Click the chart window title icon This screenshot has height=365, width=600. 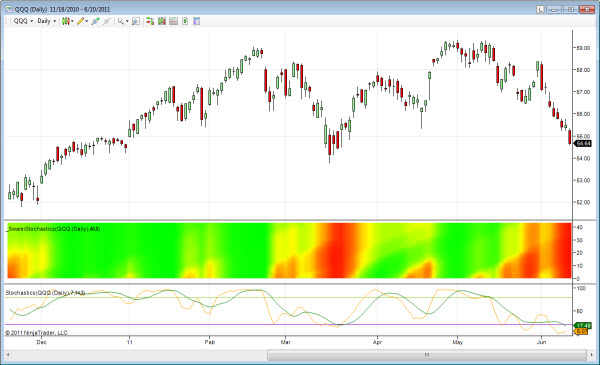coord(9,9)
